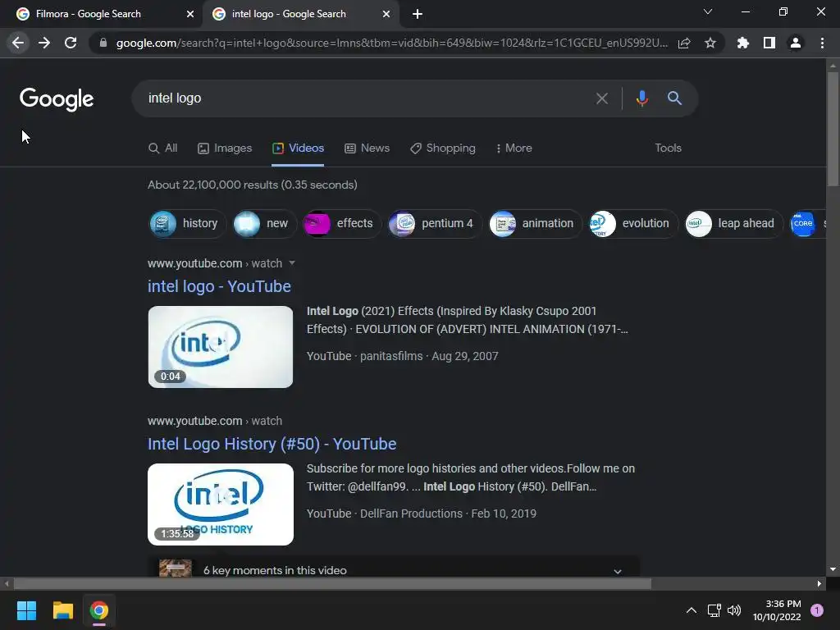Image resolution: width=840 pixels, height=630 pixels.
Task: Click the scroll right arrow
Action: coord(819,583)
